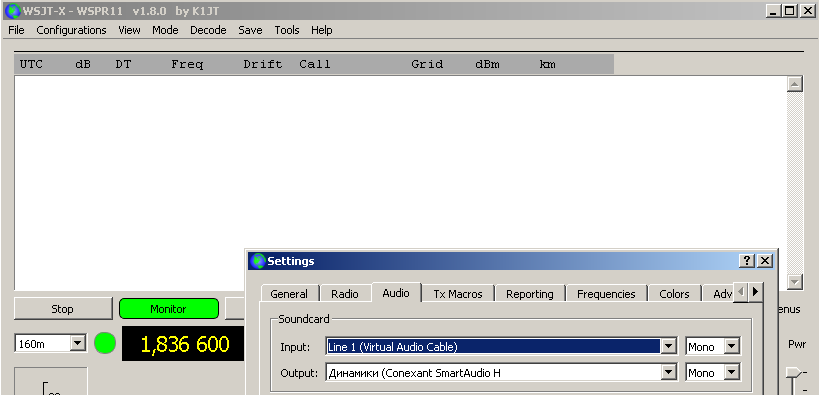Click the green status indicator circle
Screen dimensions: 819x395
(x=105, y=343)
